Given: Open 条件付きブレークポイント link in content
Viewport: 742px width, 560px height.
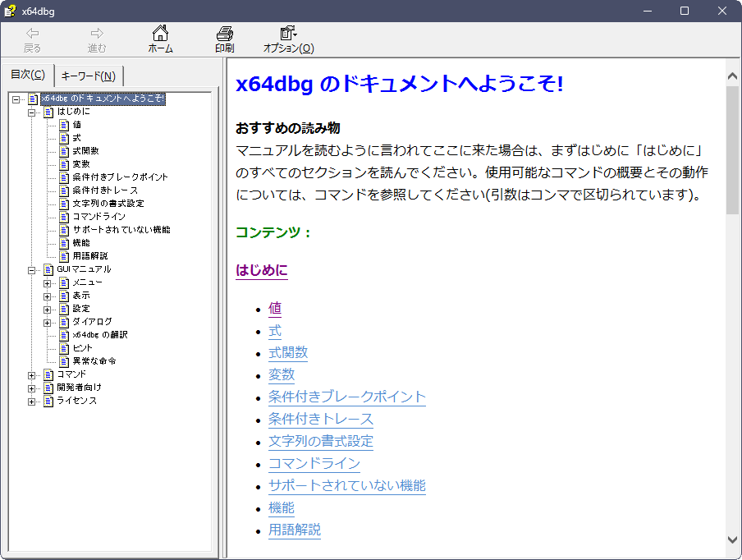Looking at the screenshot, I should pyautogui.click(x=347, y=397).
